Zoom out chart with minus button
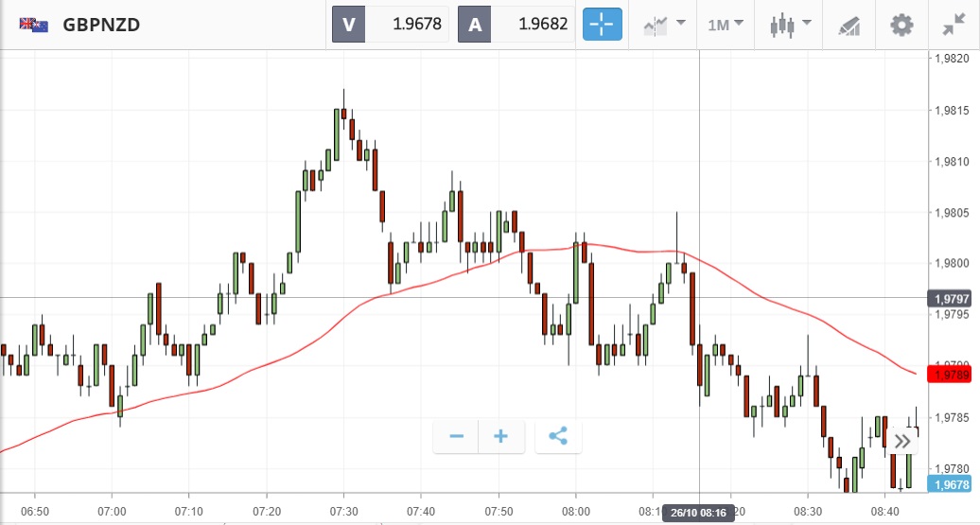Viewport: 980px width, 525px height. (456, 436)
